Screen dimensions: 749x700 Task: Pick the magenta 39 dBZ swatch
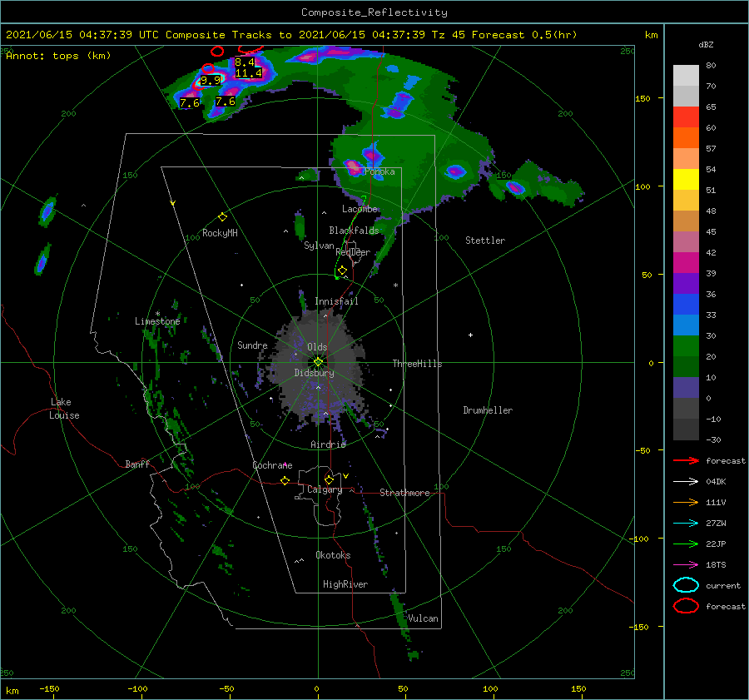pos(686,262)
